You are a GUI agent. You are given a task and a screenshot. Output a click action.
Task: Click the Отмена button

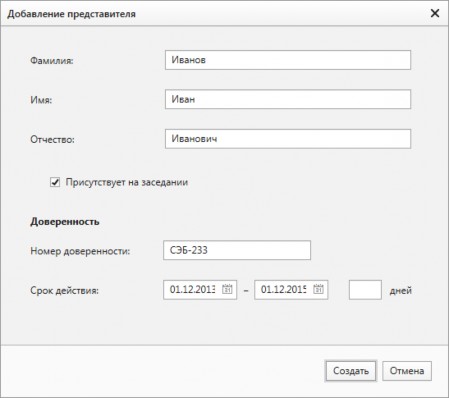point(407,371)
